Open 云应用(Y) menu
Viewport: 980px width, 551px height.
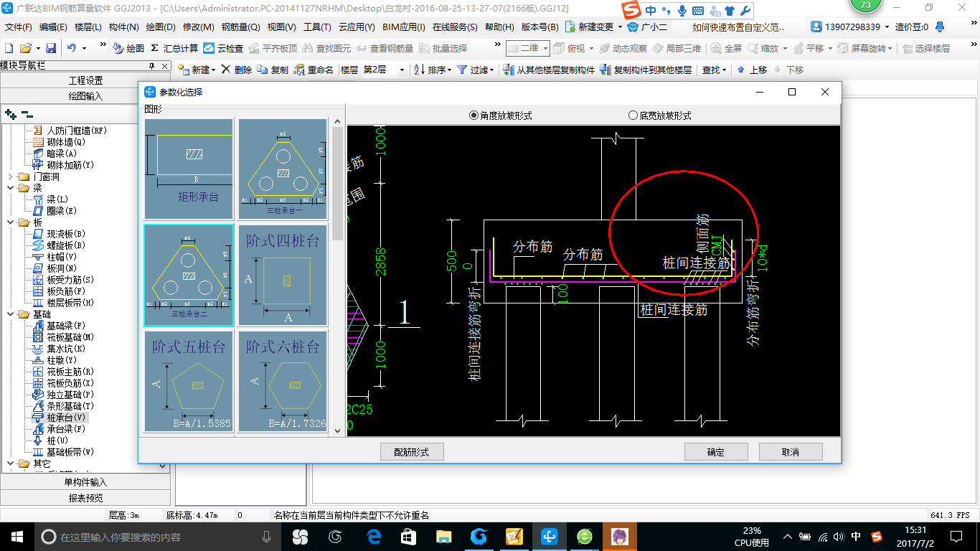tap(357, 27)
